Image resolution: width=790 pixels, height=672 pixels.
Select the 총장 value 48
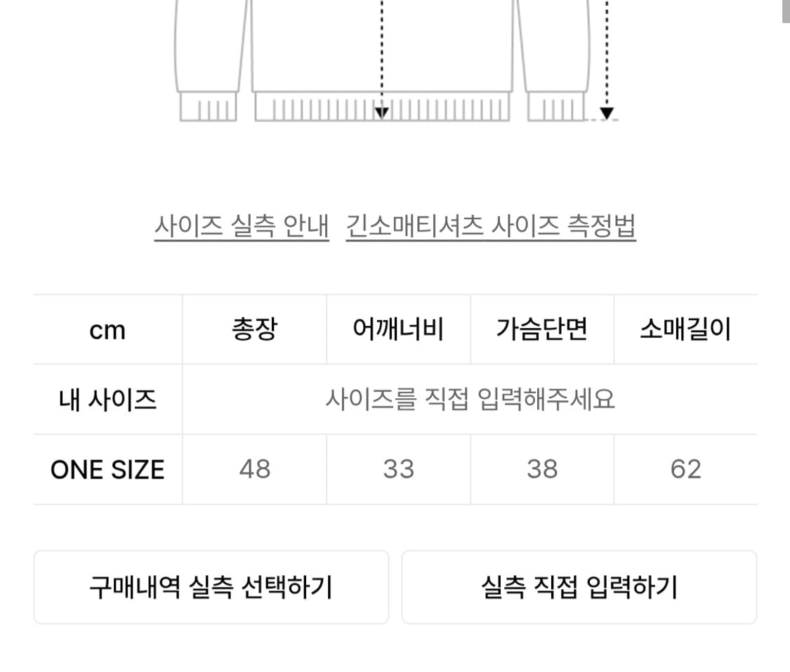254,469
